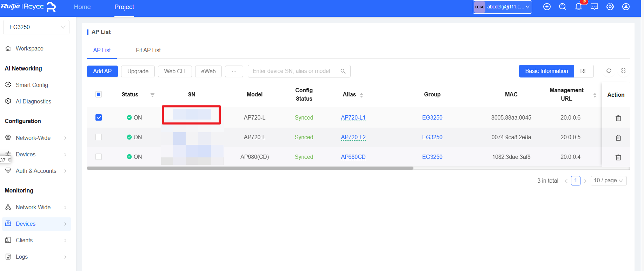Delete the AP720-L1 row with trash icon
This screenshot has height=271, width=644.
click(618, 118)
